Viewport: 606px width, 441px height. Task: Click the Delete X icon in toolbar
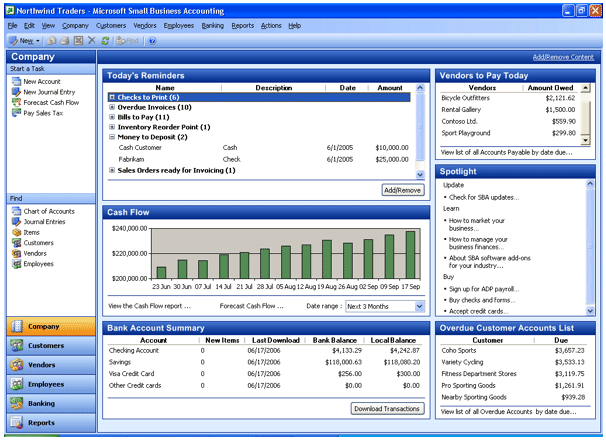(91, 40)
